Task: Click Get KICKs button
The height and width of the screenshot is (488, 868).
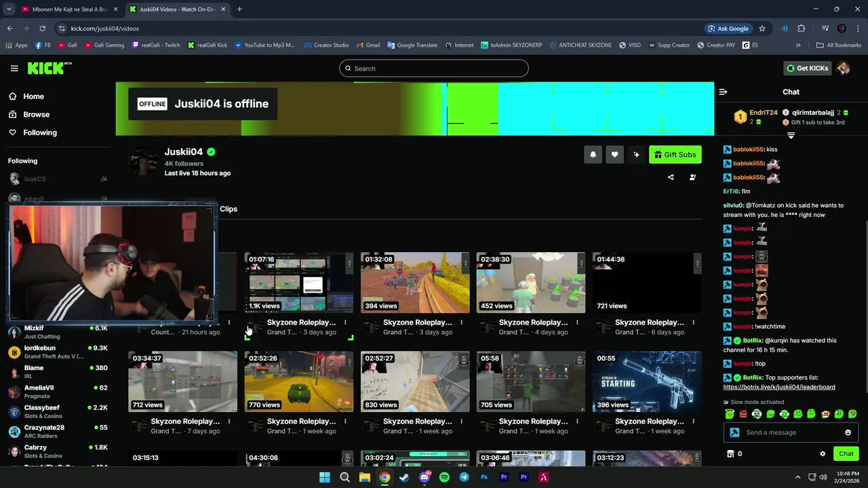Action: (x=807, y=68)
